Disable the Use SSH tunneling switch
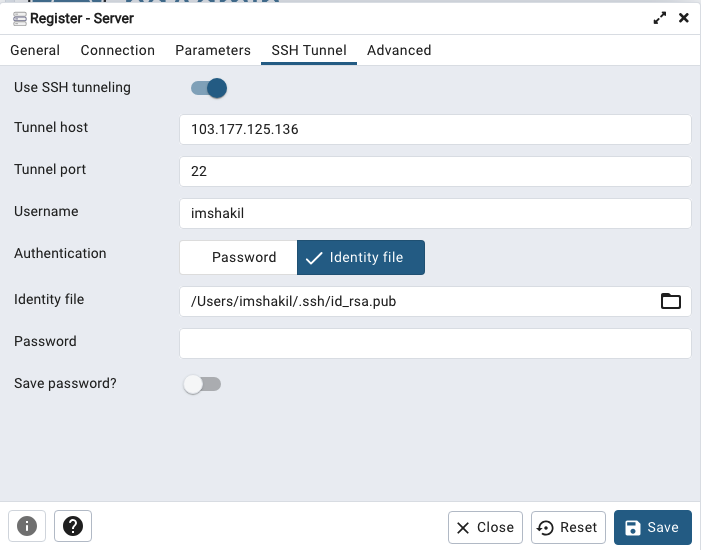 click(x=209, y=88)
